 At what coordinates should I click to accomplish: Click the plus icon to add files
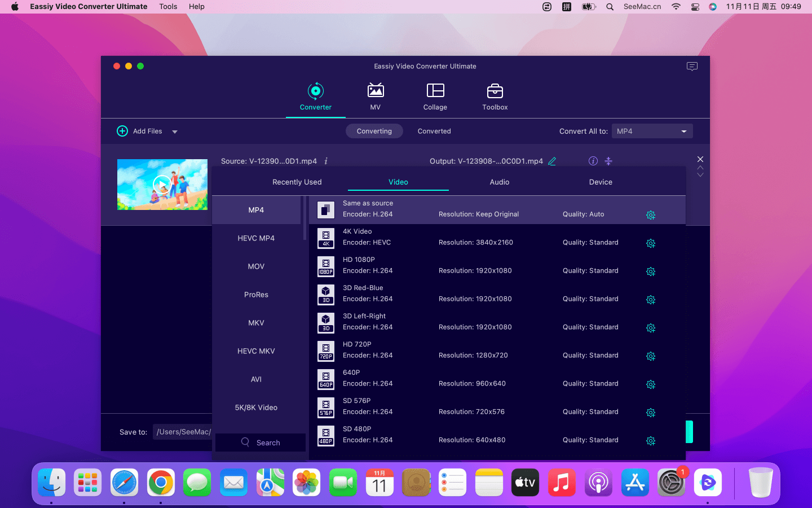coord(122,131)
